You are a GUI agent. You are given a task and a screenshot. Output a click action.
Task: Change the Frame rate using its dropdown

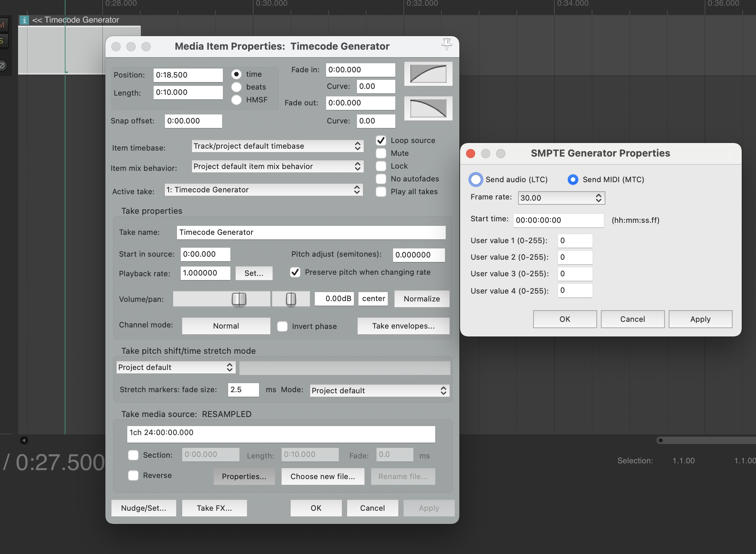pos(598,198)
